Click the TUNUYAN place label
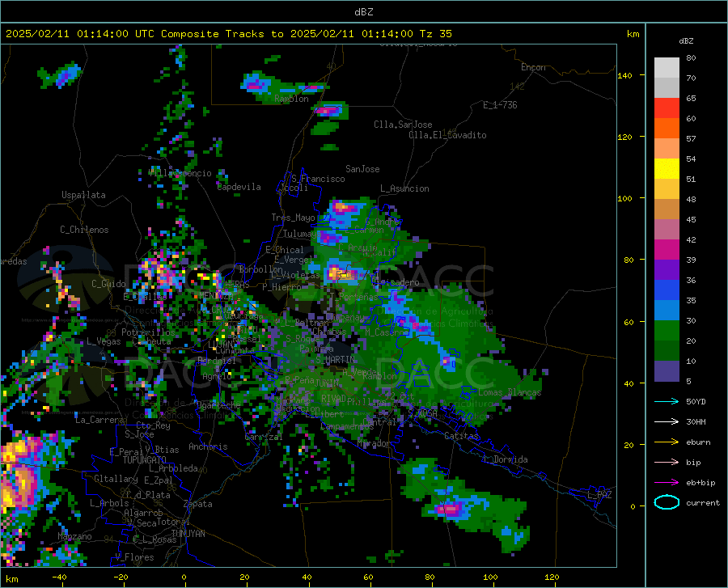 pos(188,533)
